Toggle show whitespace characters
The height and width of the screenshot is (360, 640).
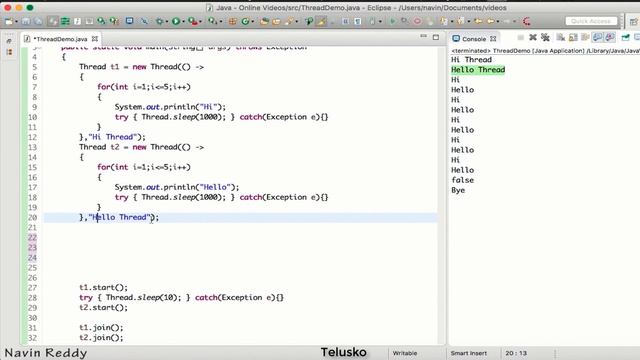(358, 21)
